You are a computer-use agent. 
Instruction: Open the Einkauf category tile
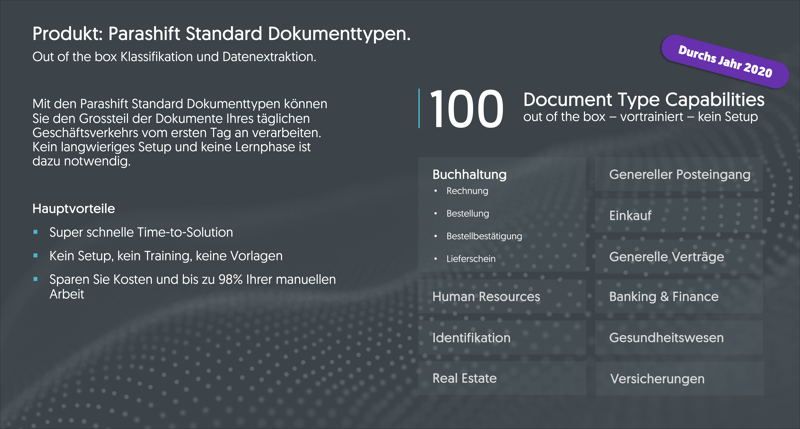coord(679,215)
